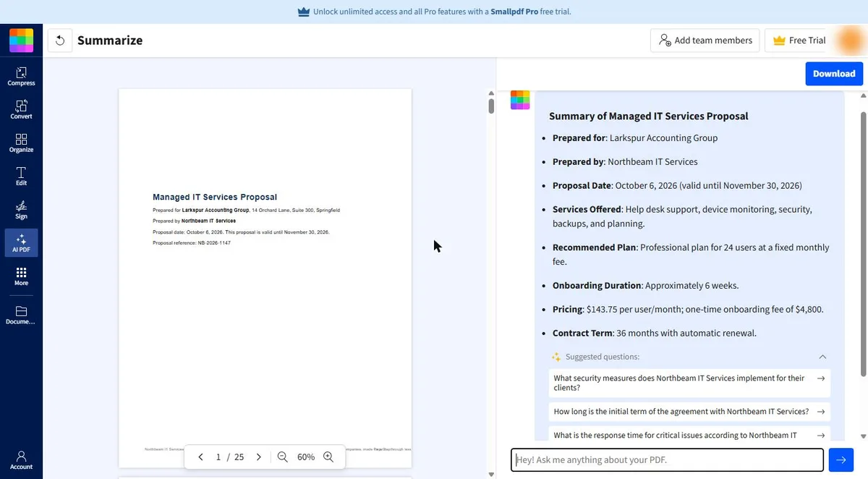Select the Edit tool in sidebar
This screenshot has width=868, height=479.
[21, 177]
